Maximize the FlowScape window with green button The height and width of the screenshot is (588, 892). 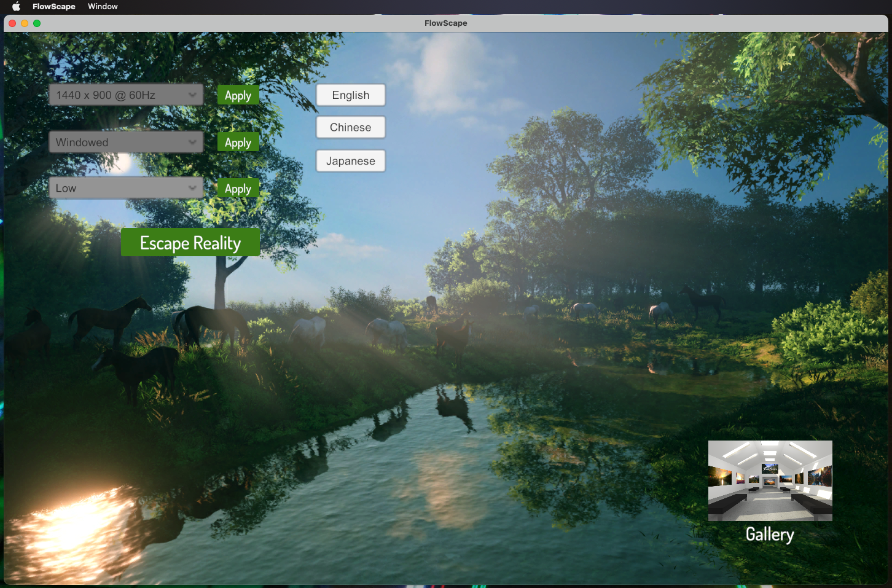click(37, 23)
